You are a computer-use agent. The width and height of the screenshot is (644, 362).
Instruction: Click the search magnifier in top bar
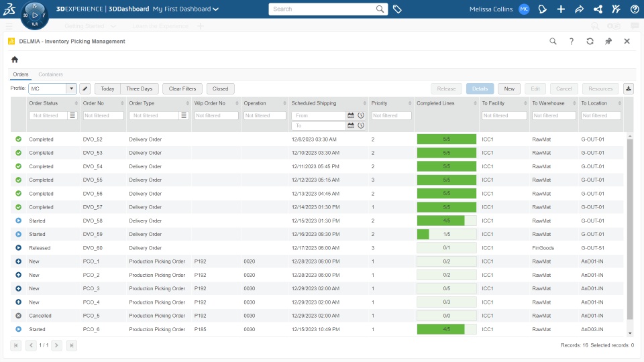380,9
